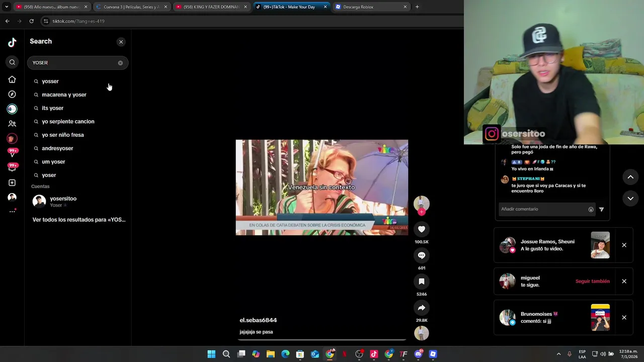This screenshot has height=362, width=644.
Task: Click 'Seguir también' for migueel
Action: pyautogui.click(x=592, y=281)
